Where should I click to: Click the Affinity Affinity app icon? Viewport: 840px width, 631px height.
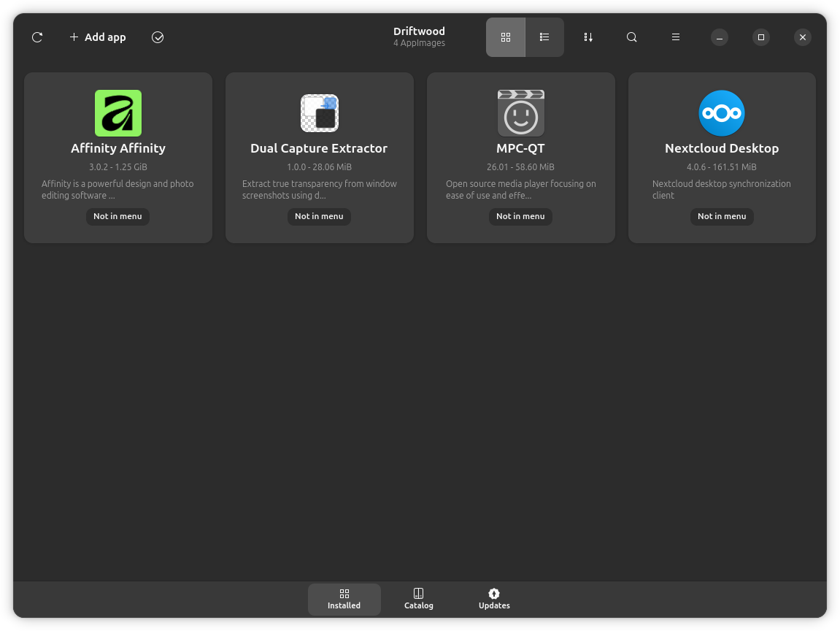[117, 113]
